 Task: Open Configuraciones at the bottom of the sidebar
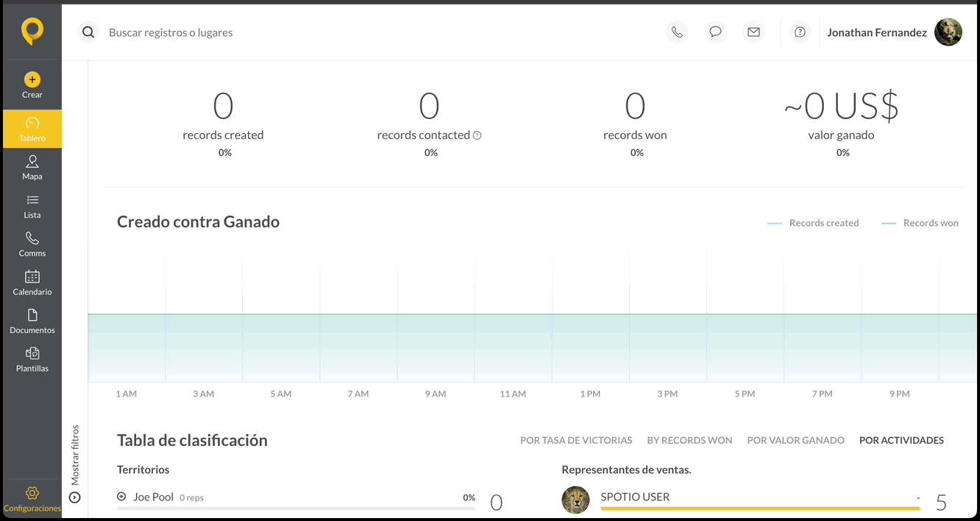point(32,498)
